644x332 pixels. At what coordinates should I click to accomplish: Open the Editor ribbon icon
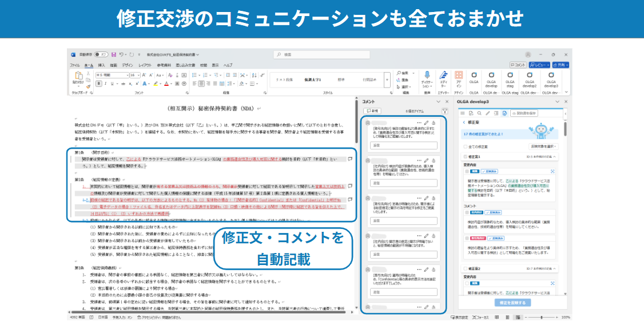pyautogui.click(x=443, y=80)
